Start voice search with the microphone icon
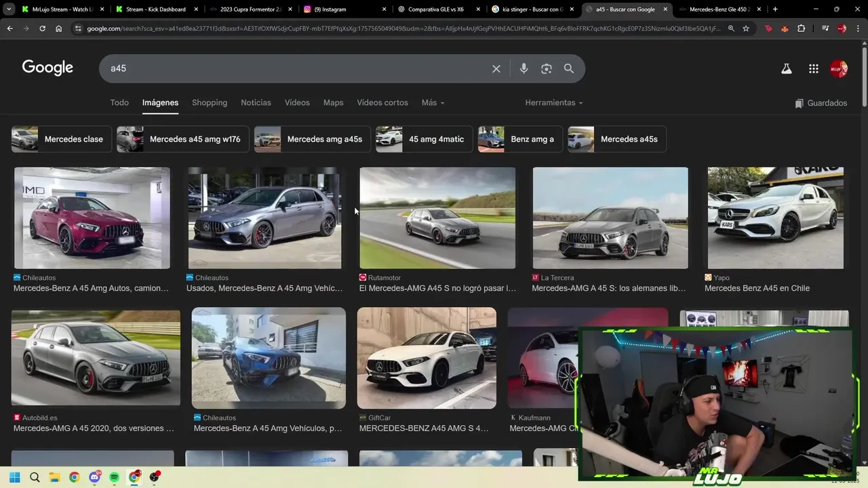 coord(524,68)
